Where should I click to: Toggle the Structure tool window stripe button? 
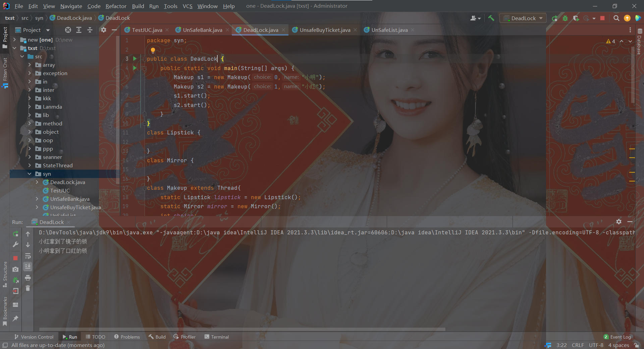pos(5,274)
